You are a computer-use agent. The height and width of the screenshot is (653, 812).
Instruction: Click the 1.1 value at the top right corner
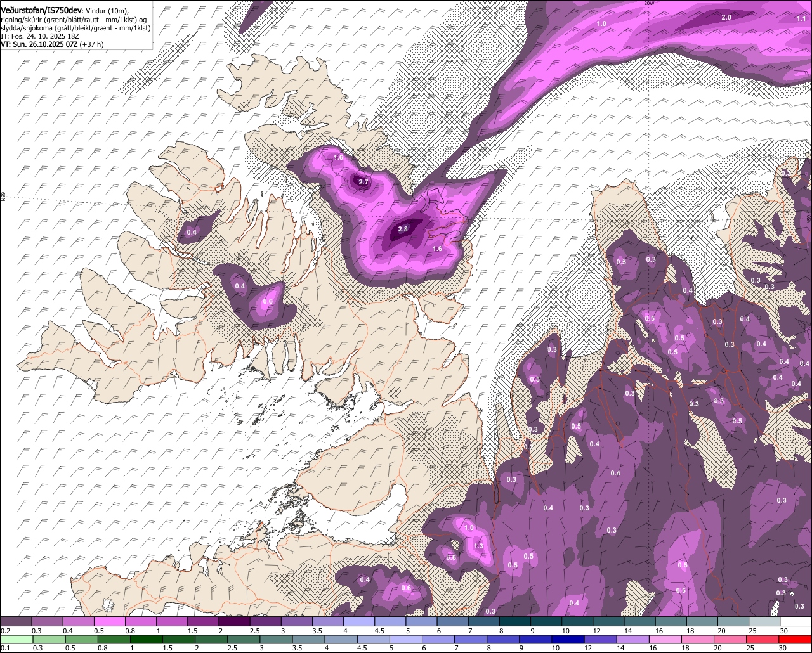tap(801, 19)
